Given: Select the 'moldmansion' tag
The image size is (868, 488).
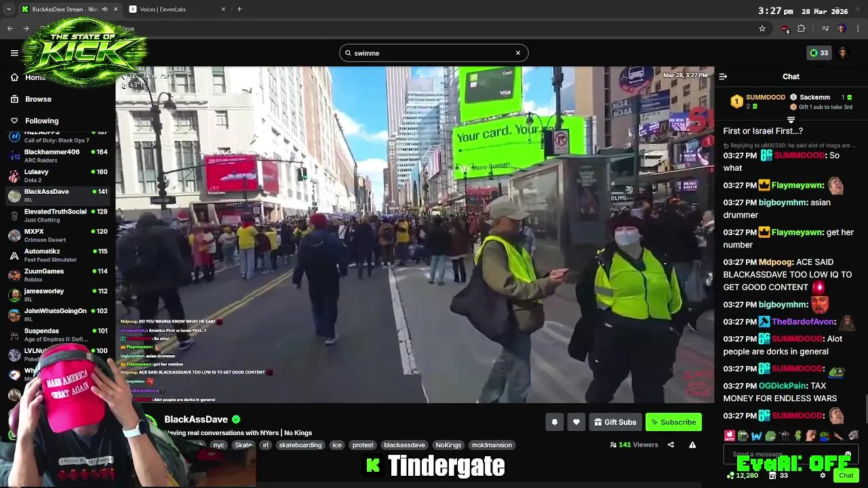Looking at the screenshot, I should 492,445.
